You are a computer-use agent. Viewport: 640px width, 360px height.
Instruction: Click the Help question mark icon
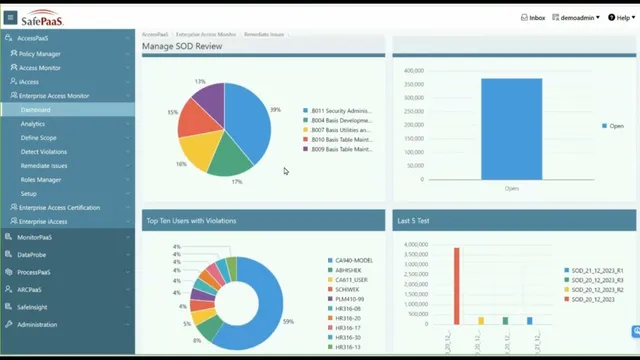click(x=611, y=18)
